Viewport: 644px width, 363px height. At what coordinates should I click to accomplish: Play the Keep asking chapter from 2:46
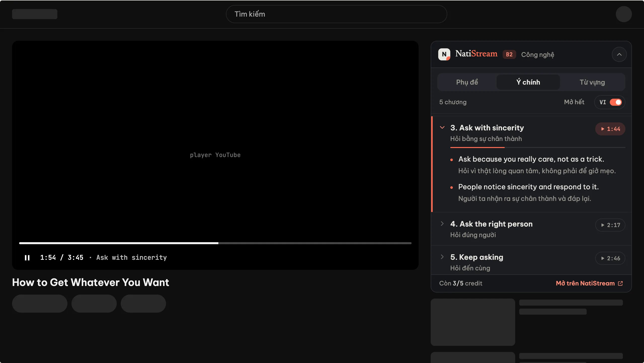[610, 258]
